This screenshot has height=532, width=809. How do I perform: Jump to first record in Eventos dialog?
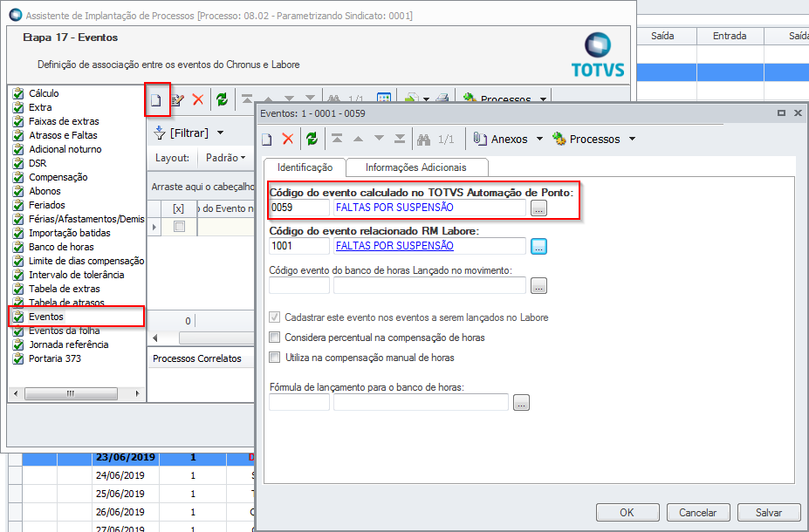[x=337, y=139]
